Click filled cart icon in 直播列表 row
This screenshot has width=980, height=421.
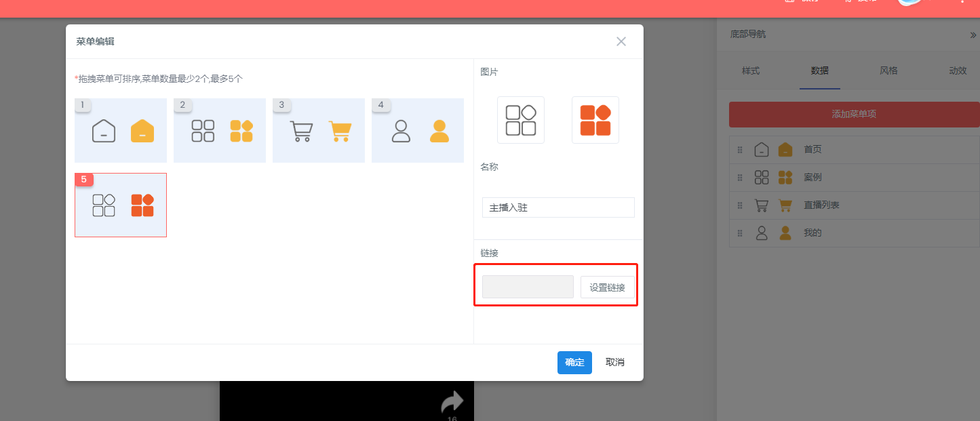(x=785, y=205)
